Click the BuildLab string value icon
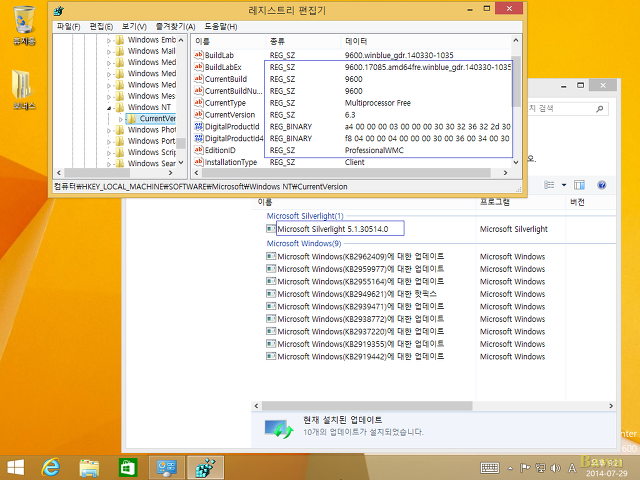This screenshot has height=480, width=640. pyautogui.click(x=199, y=55)
